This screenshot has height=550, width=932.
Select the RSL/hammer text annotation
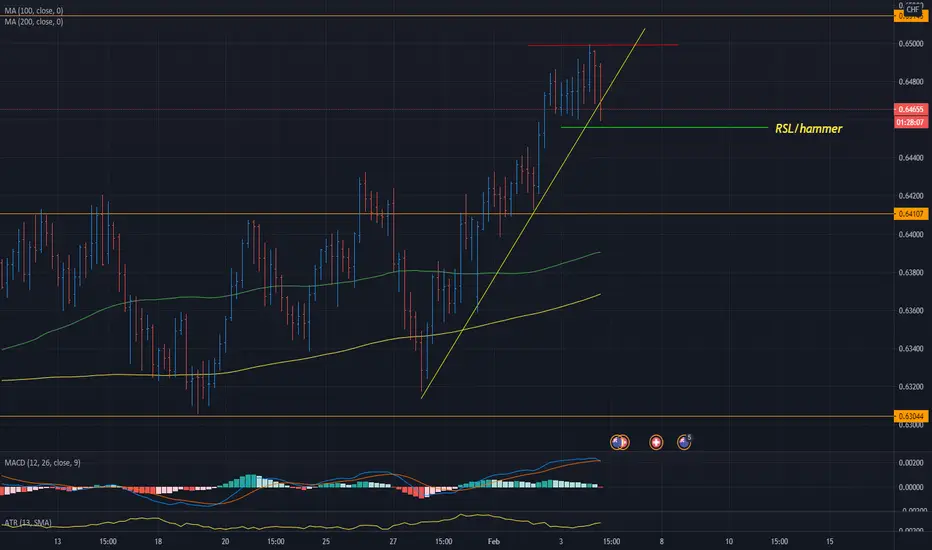(808, 128)
